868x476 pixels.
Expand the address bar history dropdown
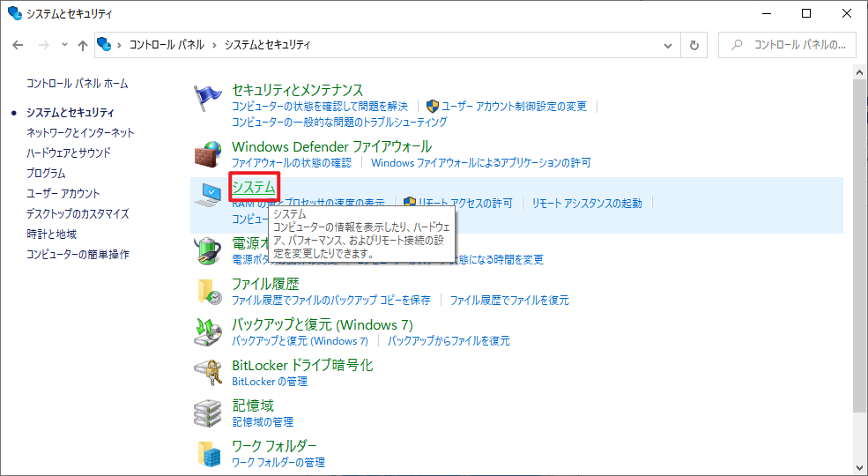coord(668,45)
